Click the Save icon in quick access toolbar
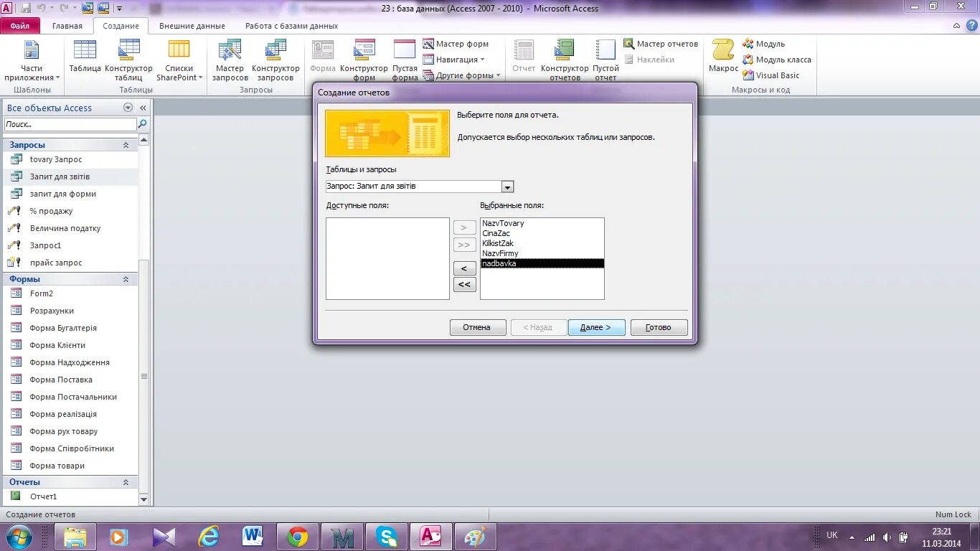This screenshot has width=980, height=551. coord(26,8)
